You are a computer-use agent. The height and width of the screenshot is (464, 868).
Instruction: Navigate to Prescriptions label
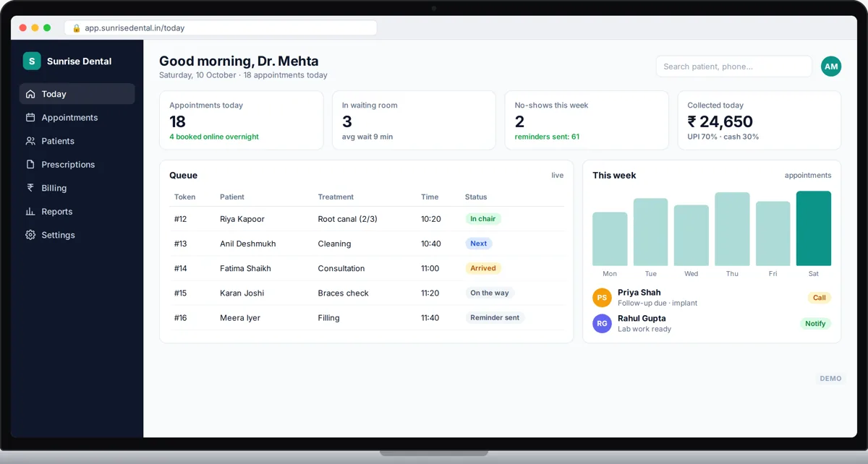[68, 164]
